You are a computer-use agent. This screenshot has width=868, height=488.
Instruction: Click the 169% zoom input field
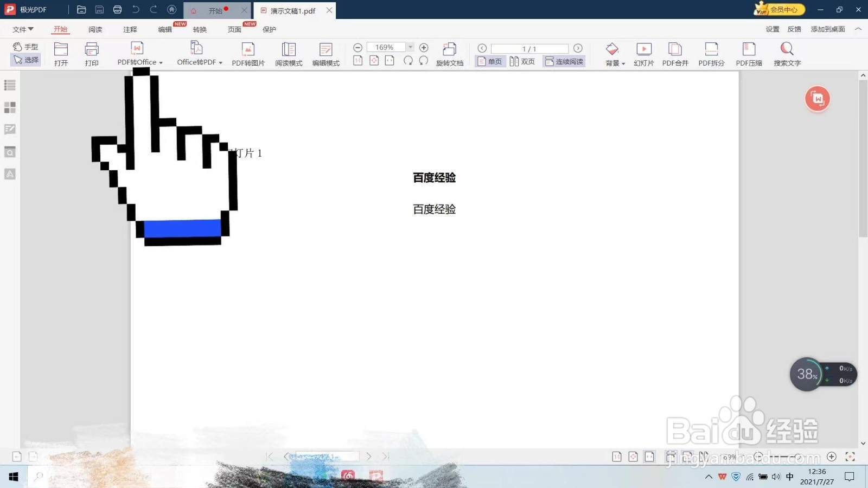[386, 47]
